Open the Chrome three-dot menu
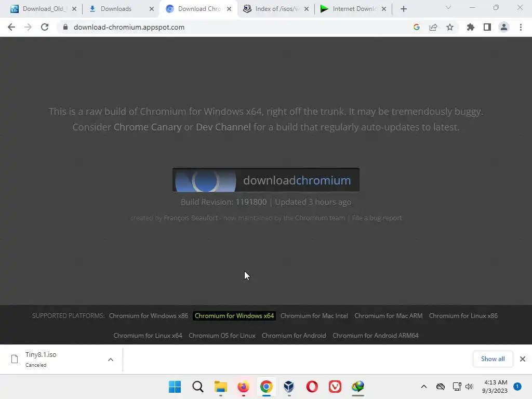Viewport: 532px width, 399px height. 521,27
